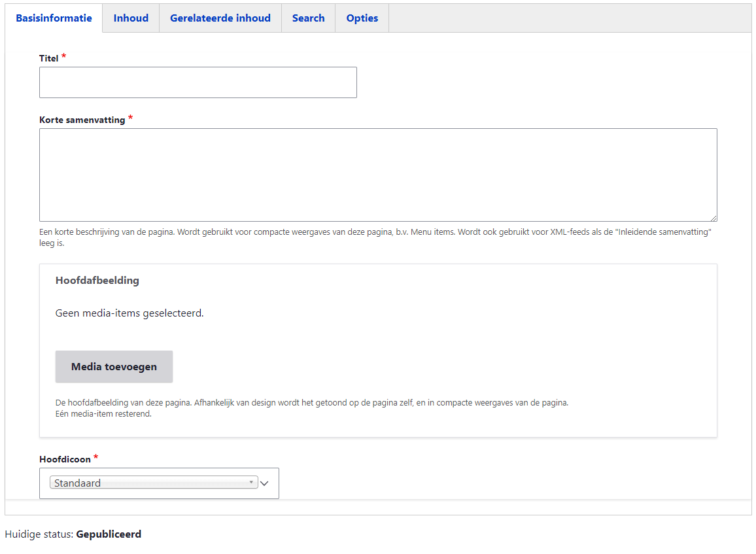Switch to the Inhoud tab
This screenshot has height=554, width=756.
[x=131, y=18]
